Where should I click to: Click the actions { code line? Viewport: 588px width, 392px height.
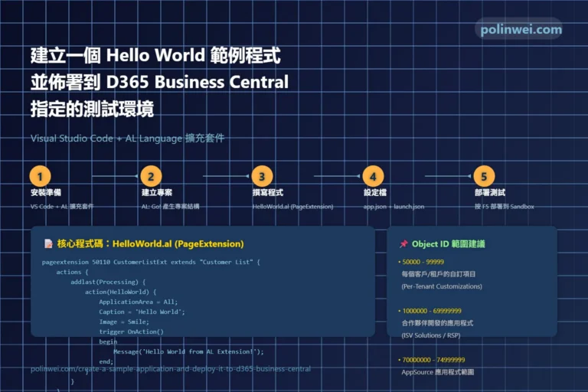73,272
